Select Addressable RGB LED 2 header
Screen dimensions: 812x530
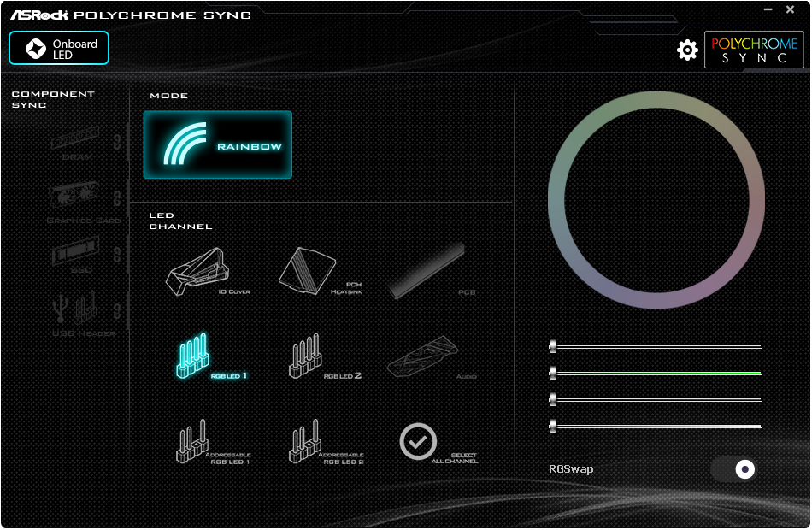(x=326, y=442)
